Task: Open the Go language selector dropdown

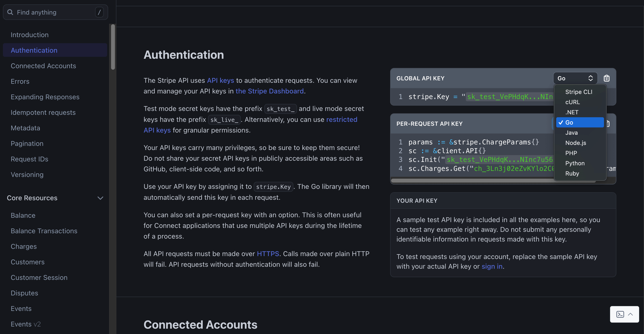Action: click(x=575, y=78)
